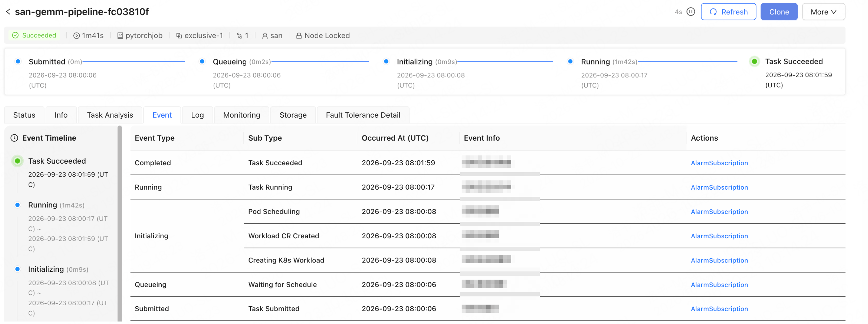
Task: Click the pytorchjob type icon
Action: [120, 36]
